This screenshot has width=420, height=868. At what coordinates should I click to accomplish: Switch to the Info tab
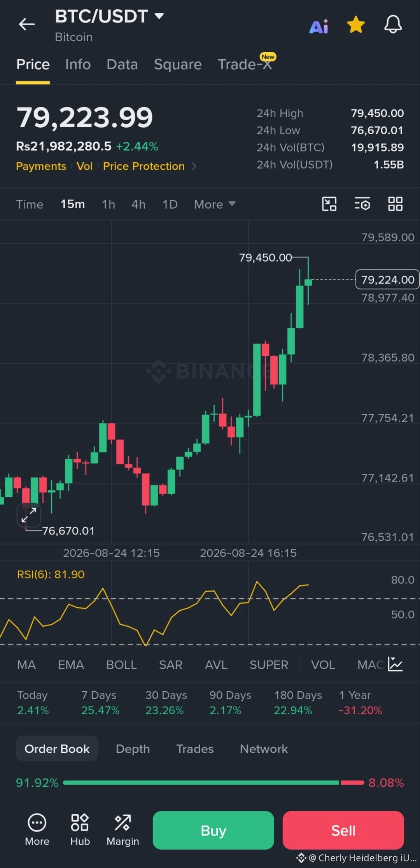click(x=78, y=64)
